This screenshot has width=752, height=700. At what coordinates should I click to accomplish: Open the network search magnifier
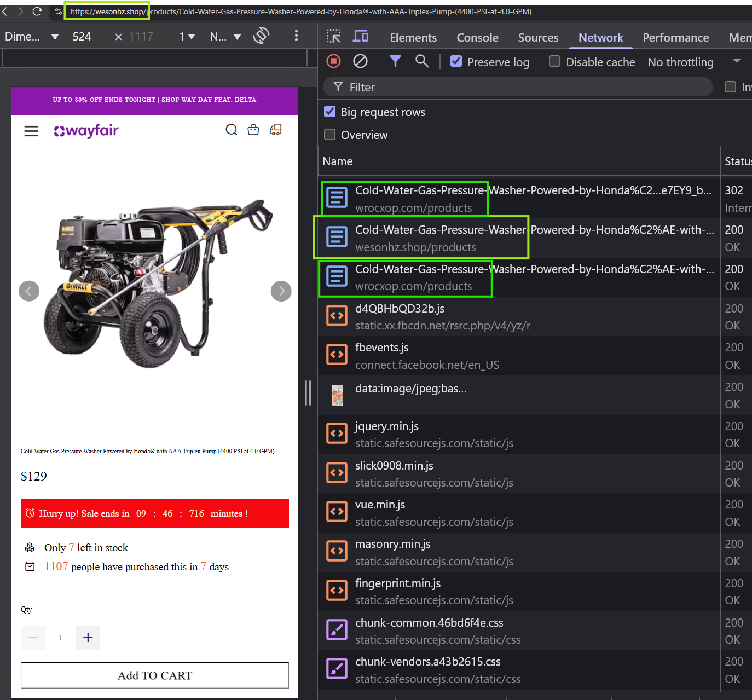point(422,61)
